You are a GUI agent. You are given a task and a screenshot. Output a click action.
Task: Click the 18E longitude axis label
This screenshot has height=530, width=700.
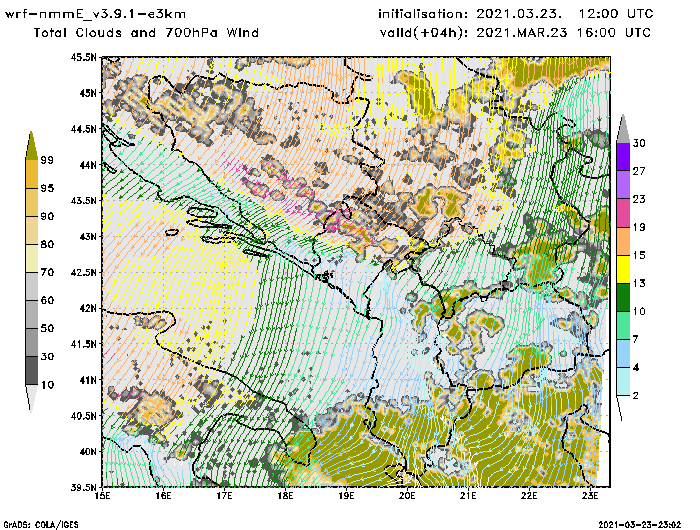(x=285, y=495)
